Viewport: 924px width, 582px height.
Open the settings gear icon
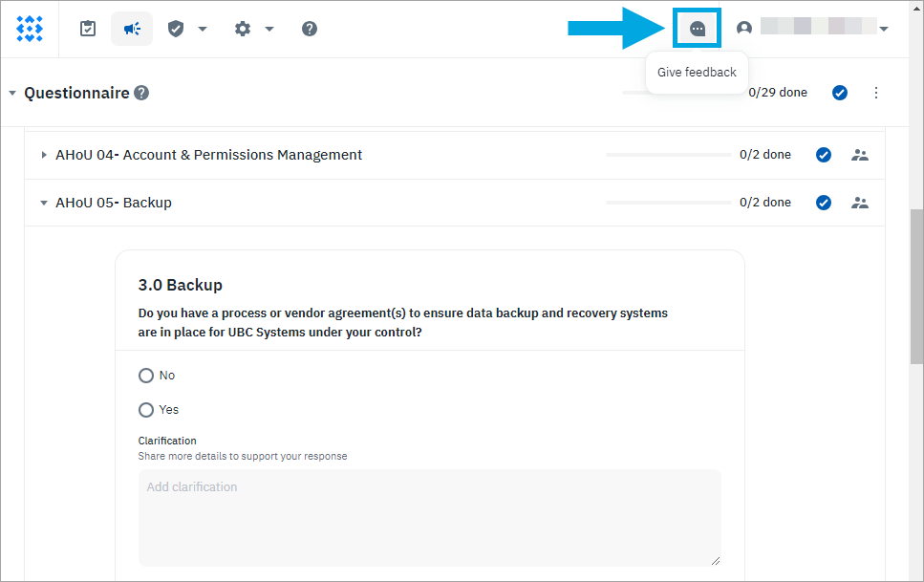pos(243,29)
